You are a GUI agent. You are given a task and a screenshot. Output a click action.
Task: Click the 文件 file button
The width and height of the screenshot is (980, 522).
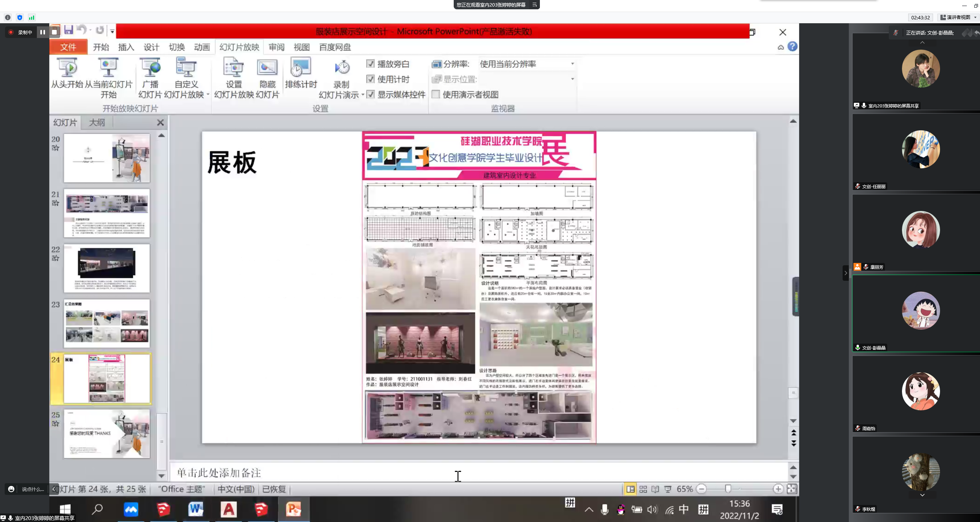(68, 47)
